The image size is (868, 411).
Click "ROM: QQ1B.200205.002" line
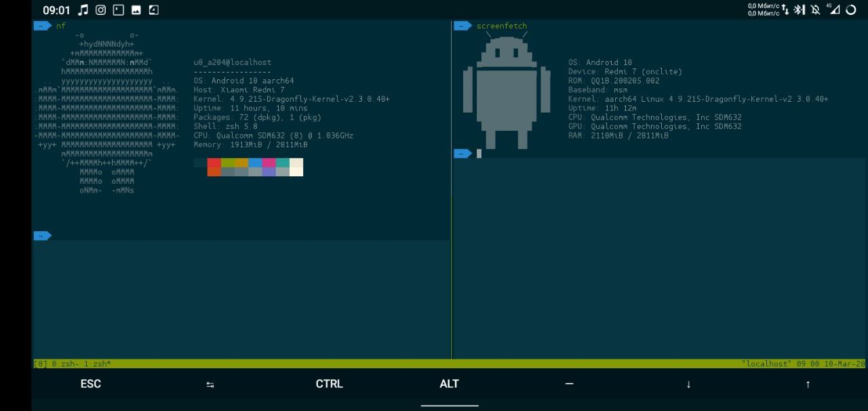pos(614,81)
